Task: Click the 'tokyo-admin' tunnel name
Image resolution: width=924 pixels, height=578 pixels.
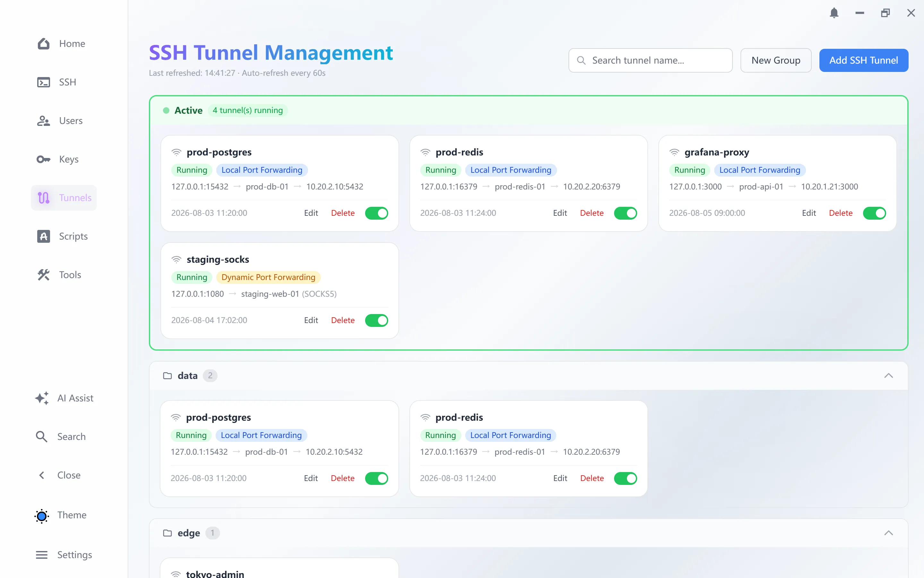Action: (x=215, y=574)
